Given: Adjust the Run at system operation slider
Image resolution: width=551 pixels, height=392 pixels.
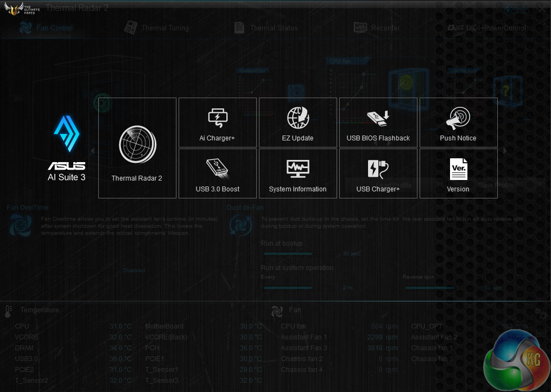Looking at the screenshot, I should (x=300, y=288).
